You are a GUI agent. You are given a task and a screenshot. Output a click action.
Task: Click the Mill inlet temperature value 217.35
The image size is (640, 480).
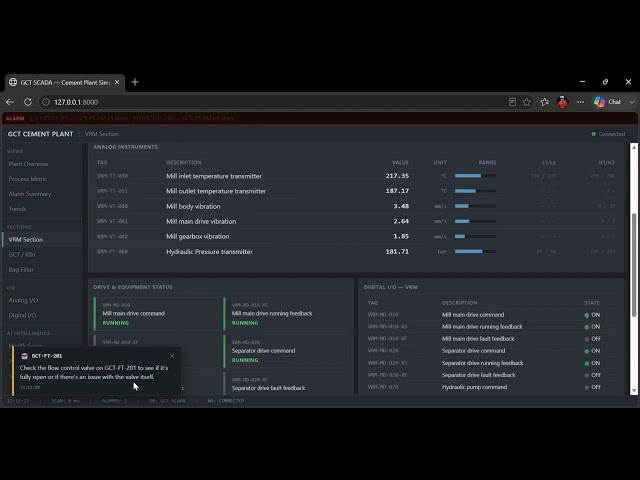pyautogui.click(x=397, y=176)
